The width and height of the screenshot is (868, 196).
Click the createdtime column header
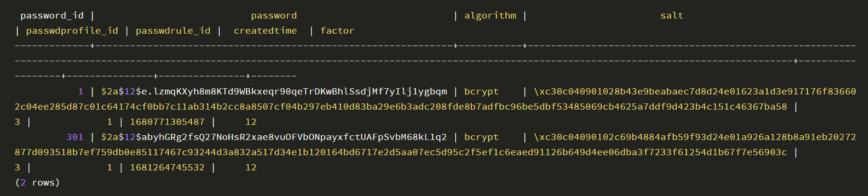click(x=265, y=31)
